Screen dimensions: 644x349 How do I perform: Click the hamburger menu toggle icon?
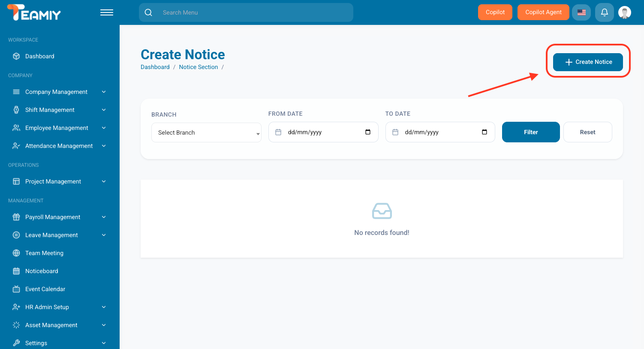tap(106, 12)
